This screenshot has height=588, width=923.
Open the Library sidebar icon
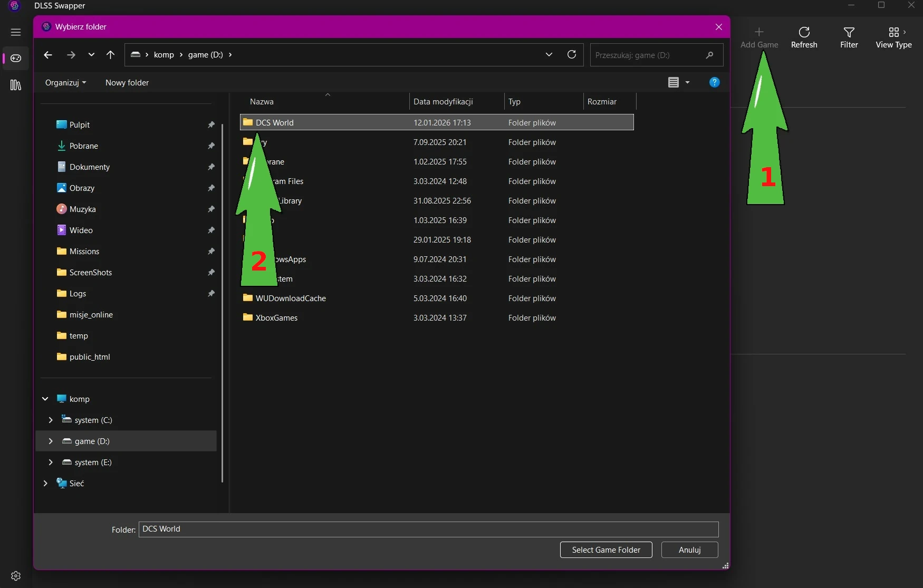tap(16, 85)
